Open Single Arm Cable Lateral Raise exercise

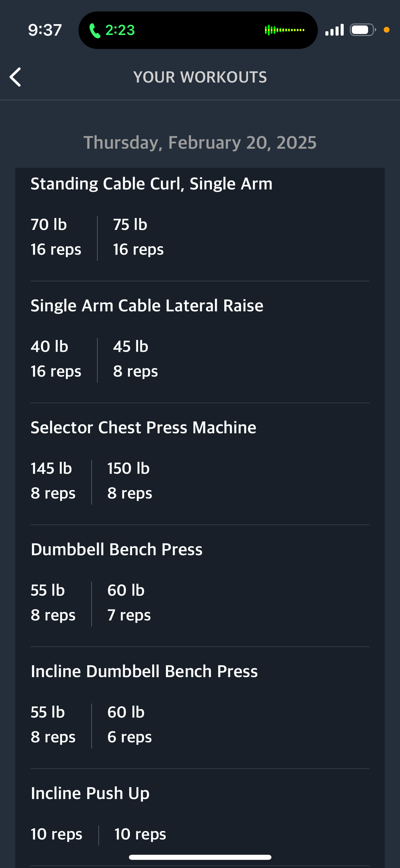point(147,306)
